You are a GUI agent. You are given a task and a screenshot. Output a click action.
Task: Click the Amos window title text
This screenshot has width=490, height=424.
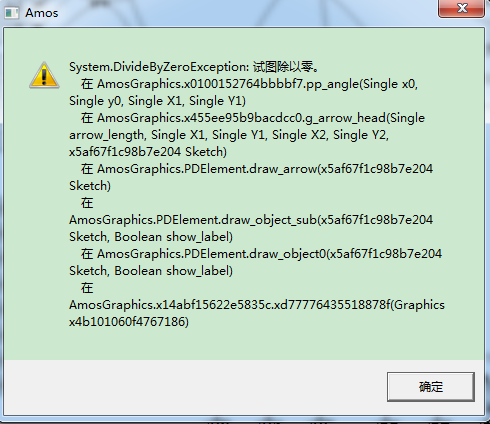point(42,13)
